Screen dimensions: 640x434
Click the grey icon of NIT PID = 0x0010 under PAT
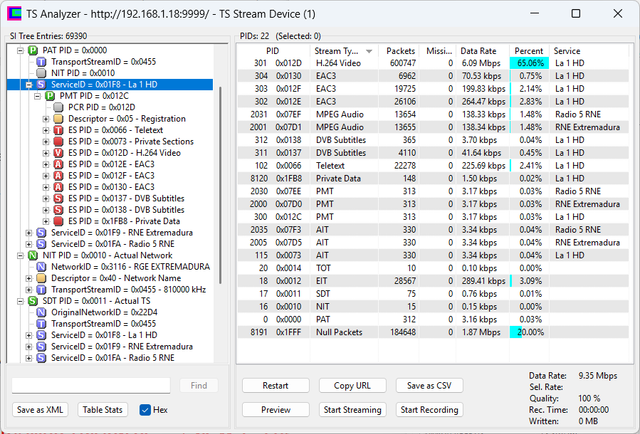point(41,73)
